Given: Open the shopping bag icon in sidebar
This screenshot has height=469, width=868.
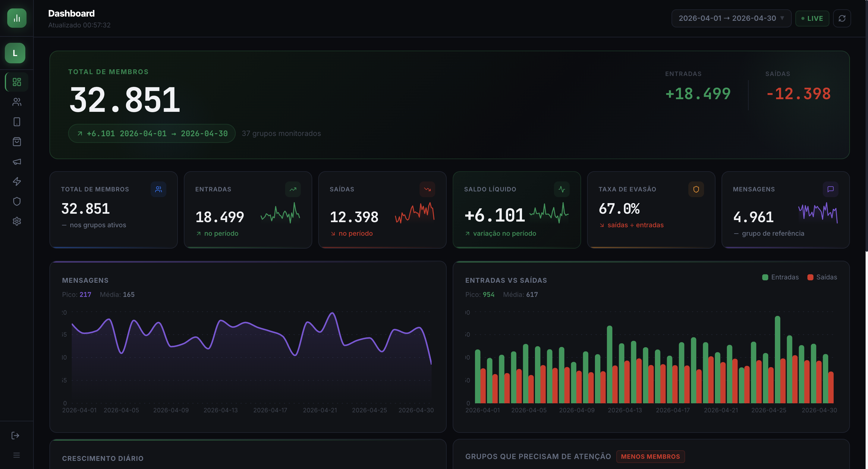Looking at the screenshot, I should tap(17, 141).
